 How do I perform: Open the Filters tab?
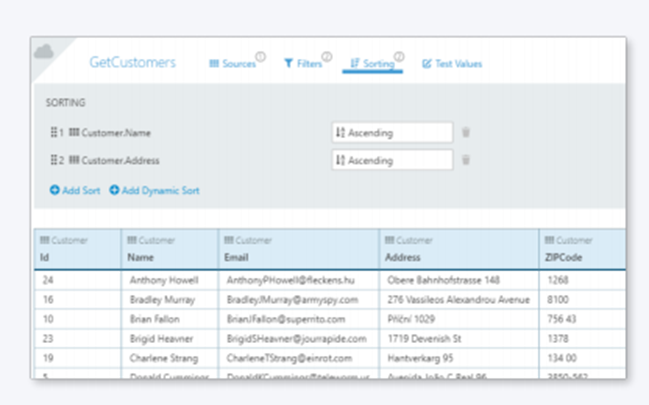[x=303, y=63]
